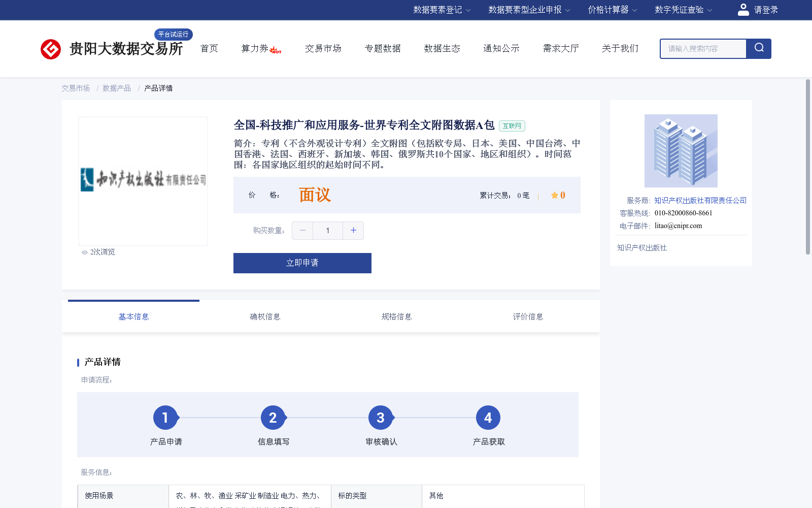
Task: Switch to the 基本信息 tab
Action: [x=133, y=316]
